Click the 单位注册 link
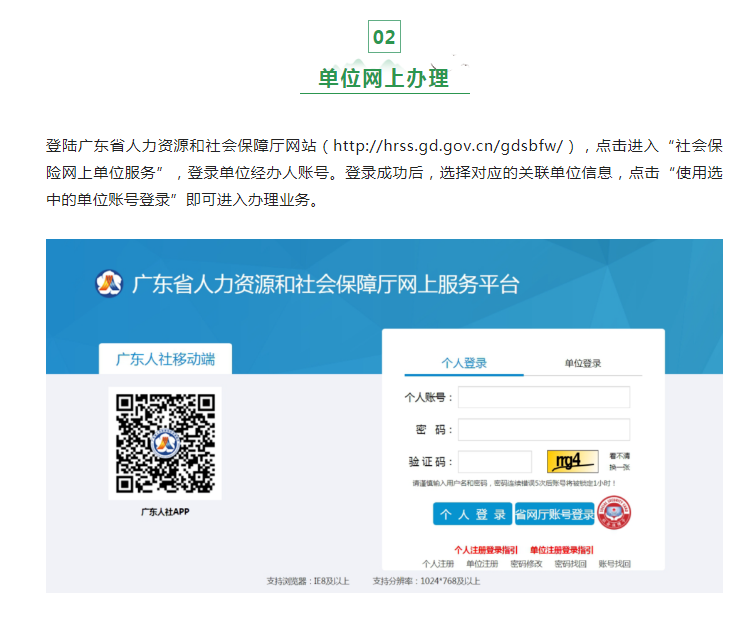 tap(482, 564)
